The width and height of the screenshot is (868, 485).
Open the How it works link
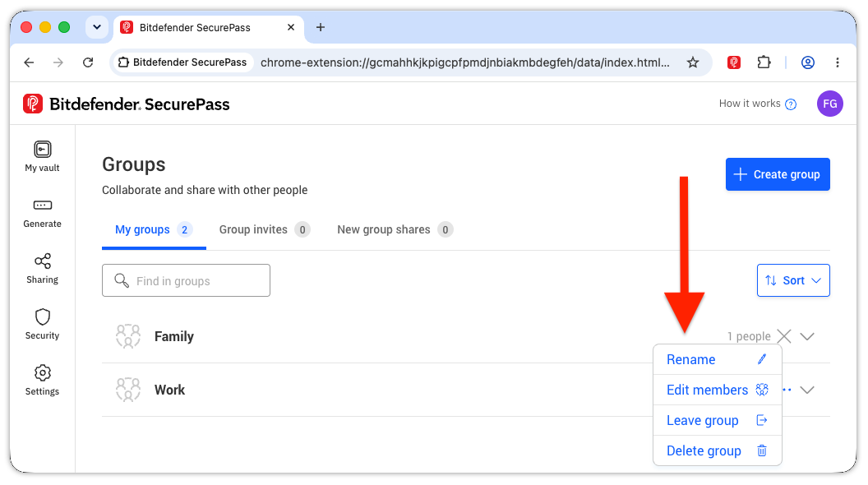coord(750,104)
